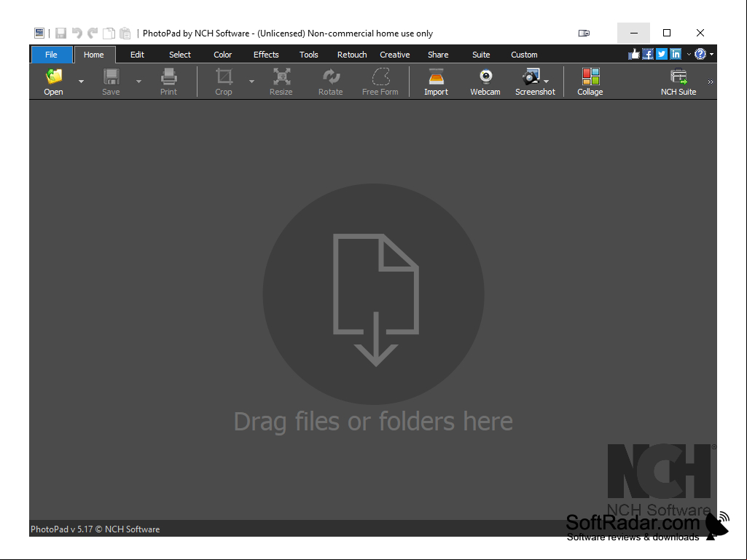Minimize the PhotoPad window
The image size is (747, 560).
(x=633, y=33)
